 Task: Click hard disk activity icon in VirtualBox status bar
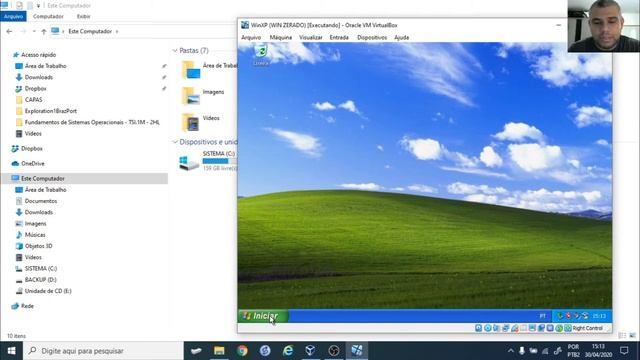click(x=478, y=328)
